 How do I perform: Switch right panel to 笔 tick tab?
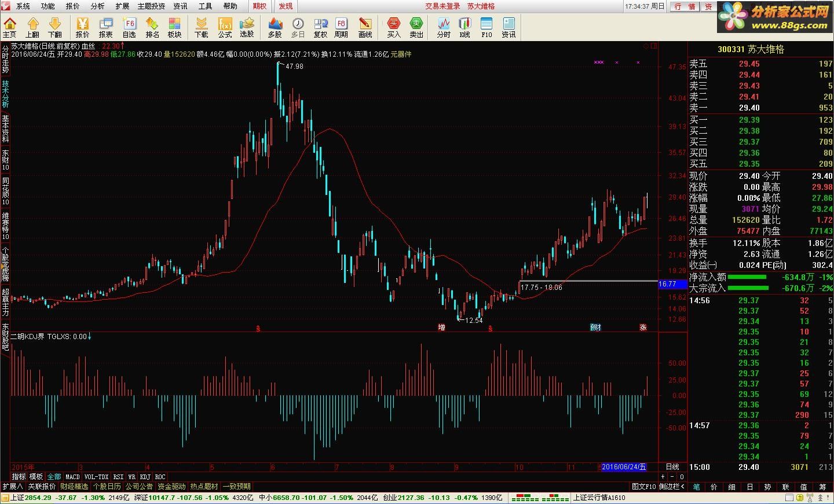point(696,487)
